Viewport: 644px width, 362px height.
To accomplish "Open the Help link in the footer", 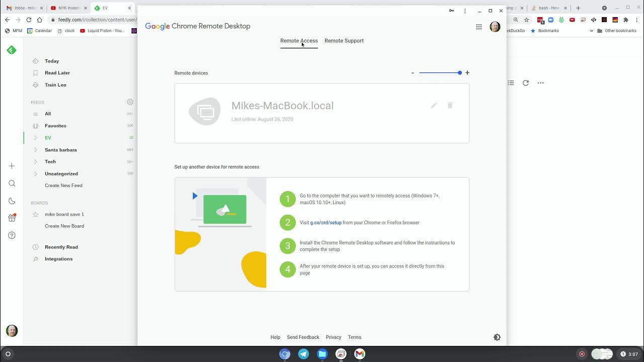I will coord(275,337).
